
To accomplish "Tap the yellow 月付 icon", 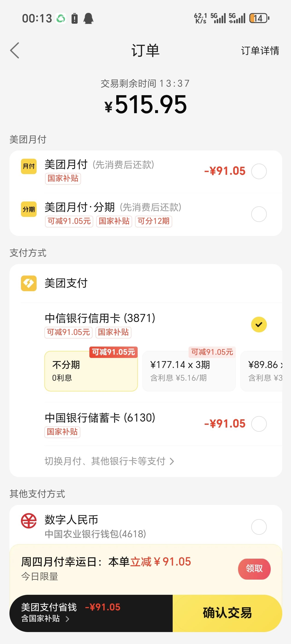I will coord(29,166).
